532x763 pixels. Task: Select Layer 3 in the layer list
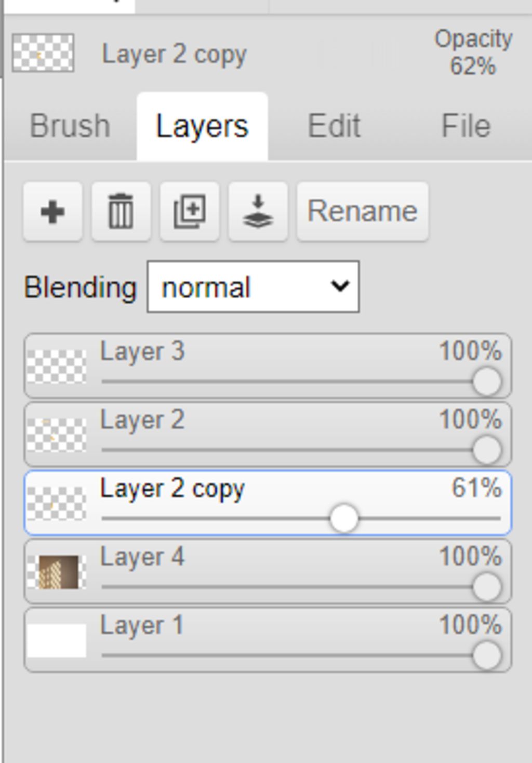point(268,366)
